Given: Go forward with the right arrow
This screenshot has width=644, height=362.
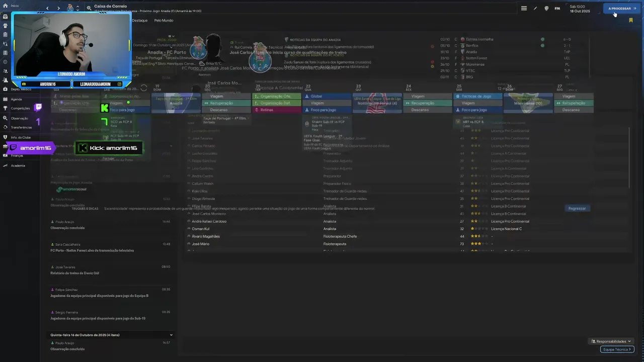Looking at the screenshot, I should tap(58, 8).
